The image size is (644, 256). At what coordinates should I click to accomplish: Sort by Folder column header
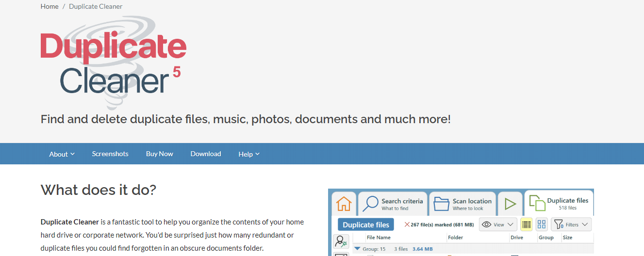pos(456,238)
